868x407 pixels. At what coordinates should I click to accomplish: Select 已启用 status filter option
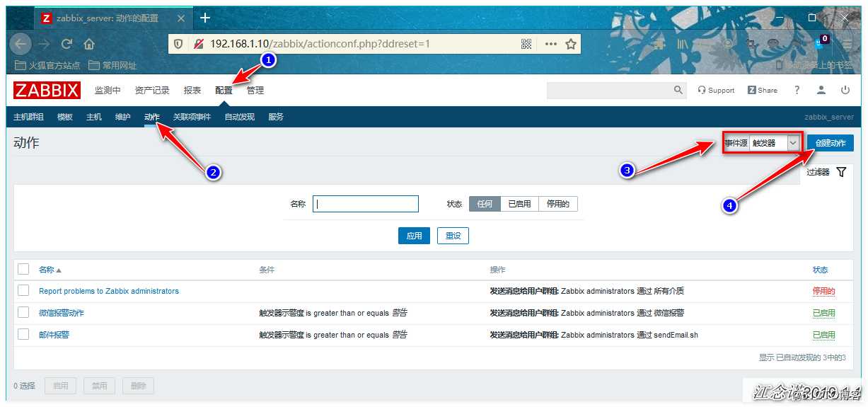pos(520,204)
